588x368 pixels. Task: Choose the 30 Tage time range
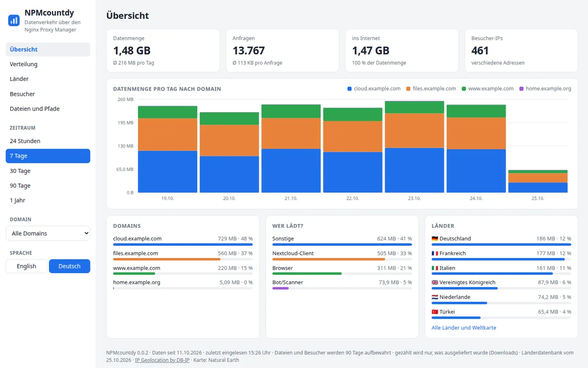(x=48, y=171)
